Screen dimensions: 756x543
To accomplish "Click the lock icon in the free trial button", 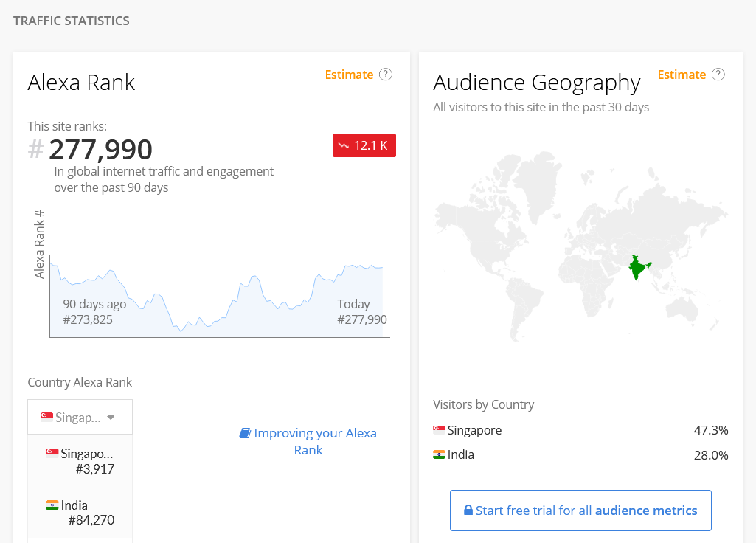I will (468, 511).
